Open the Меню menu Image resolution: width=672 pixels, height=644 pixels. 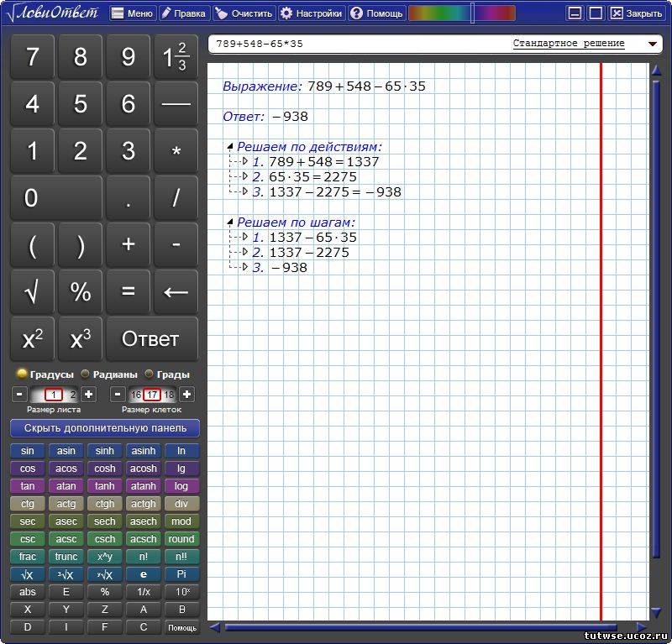[132, 13]
